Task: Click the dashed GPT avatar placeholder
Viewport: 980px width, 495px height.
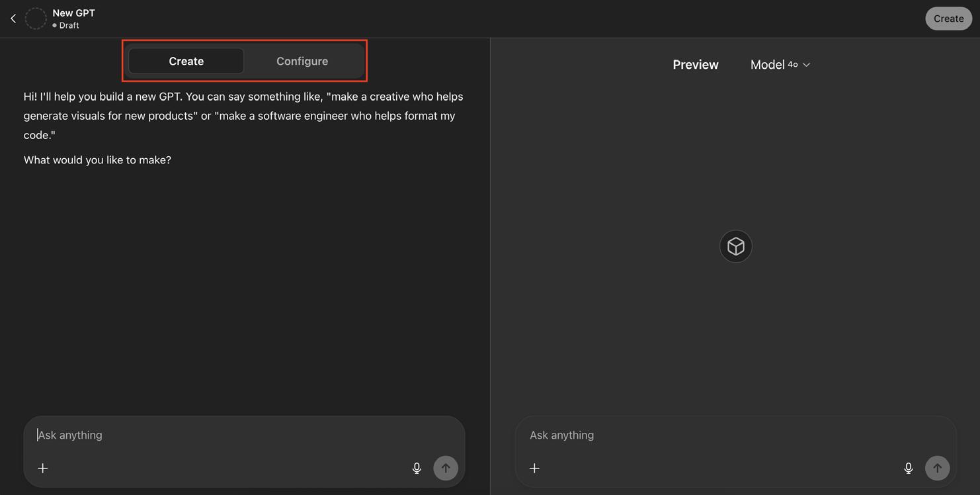Action: click(x=36, y=19)
